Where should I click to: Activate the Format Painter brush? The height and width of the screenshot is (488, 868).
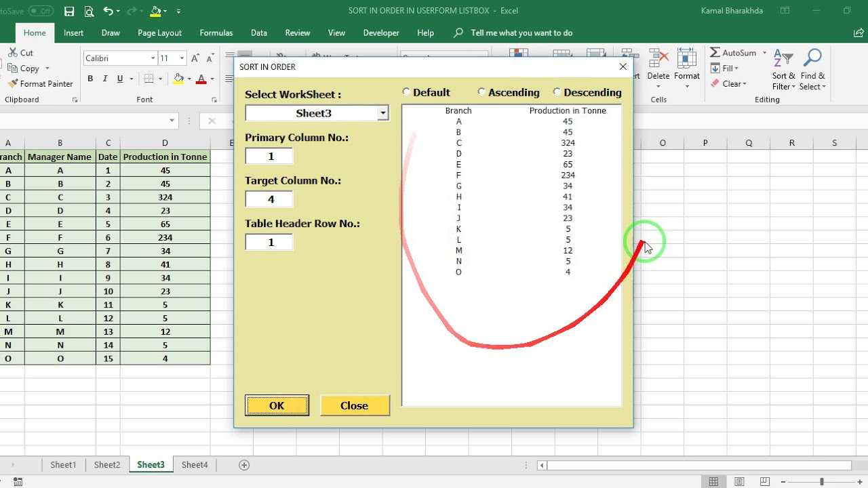(x=13, y=84)
